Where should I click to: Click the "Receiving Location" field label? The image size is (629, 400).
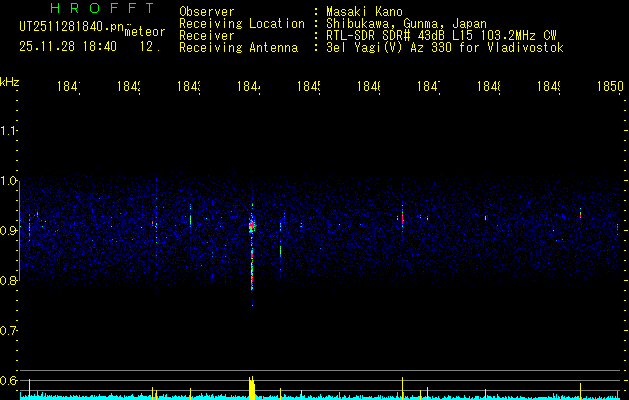pyautogui.click(x=242, y=24)
